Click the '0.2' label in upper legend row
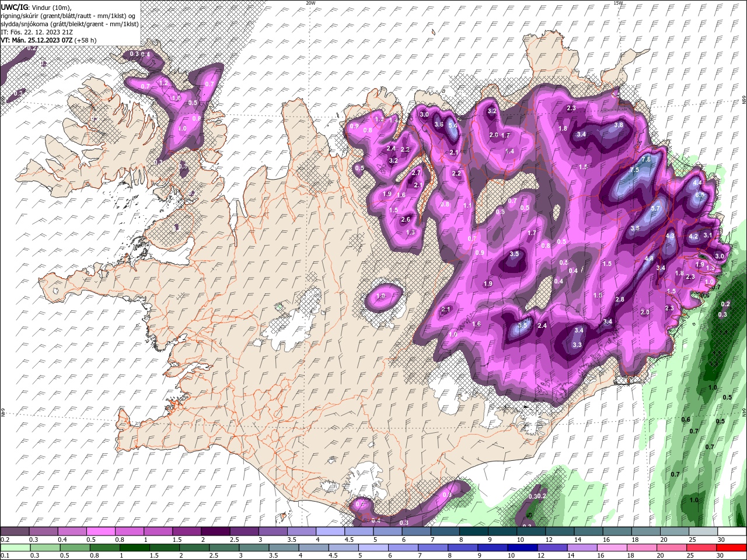The image size is (747, 560). coord(4,540)
